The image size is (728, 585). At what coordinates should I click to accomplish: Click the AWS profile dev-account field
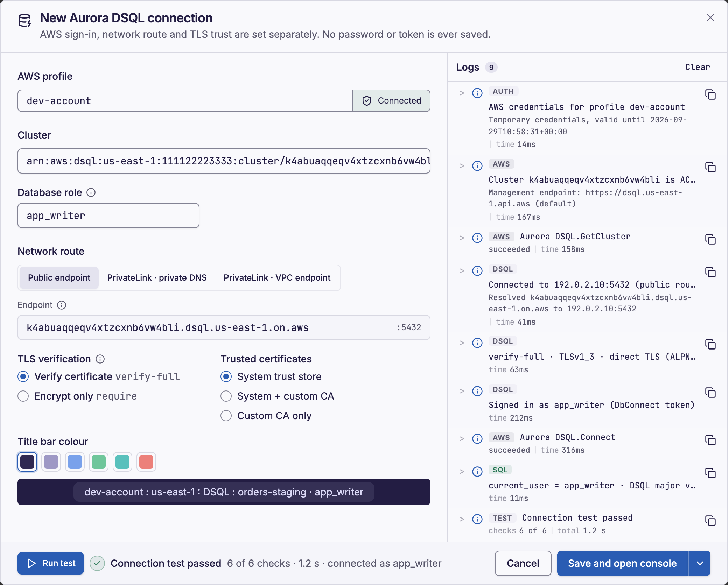coord(185,101)
